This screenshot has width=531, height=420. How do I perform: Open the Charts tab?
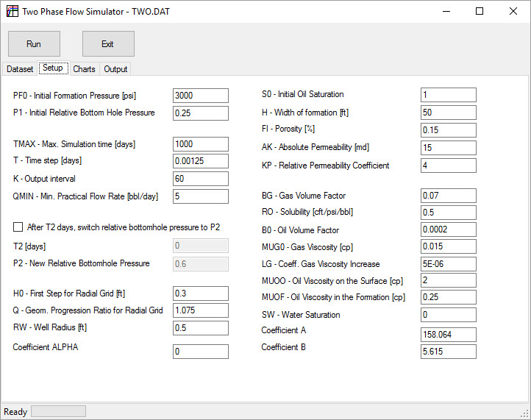point(84,69)
